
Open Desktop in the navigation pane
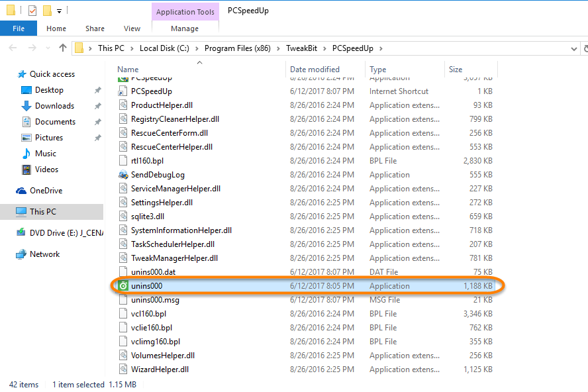(x=49, y=90)
